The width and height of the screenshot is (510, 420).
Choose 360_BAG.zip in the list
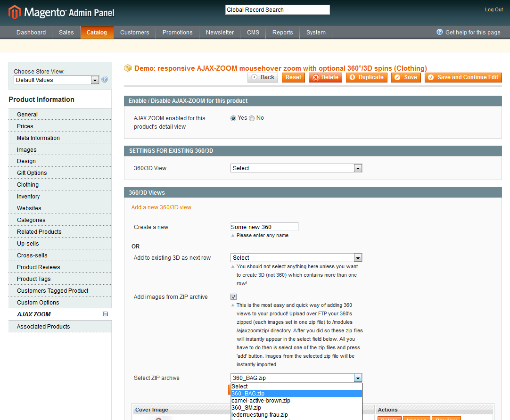(x=296, y=393)
